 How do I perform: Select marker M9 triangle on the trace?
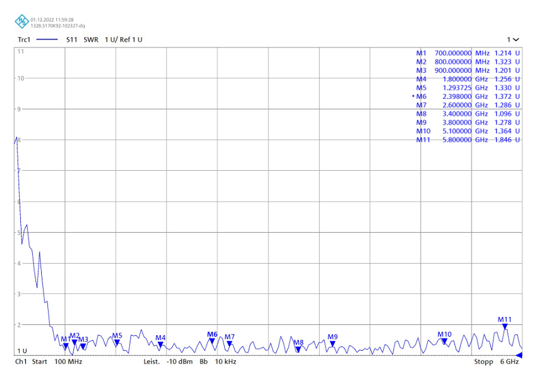tap(332, 344)
